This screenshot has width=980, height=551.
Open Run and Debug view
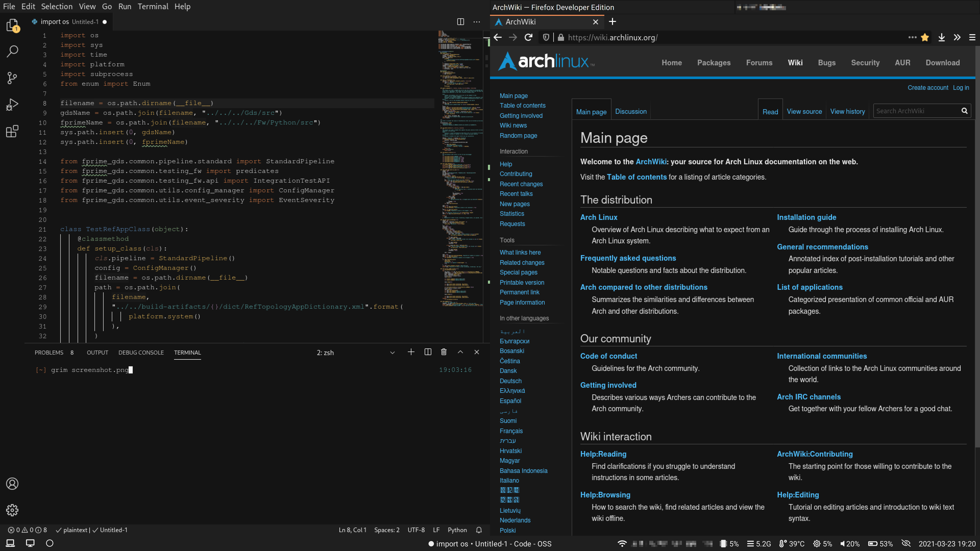point(12,105)
